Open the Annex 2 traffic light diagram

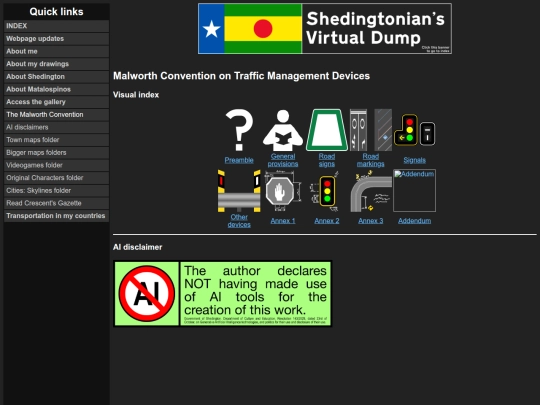click(327, 191)
